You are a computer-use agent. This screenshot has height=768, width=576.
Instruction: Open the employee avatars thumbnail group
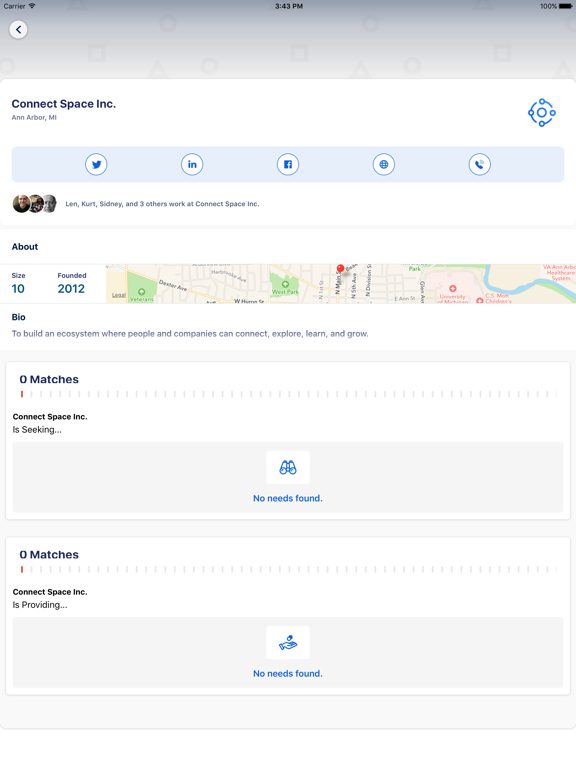(x=34, y=204)
